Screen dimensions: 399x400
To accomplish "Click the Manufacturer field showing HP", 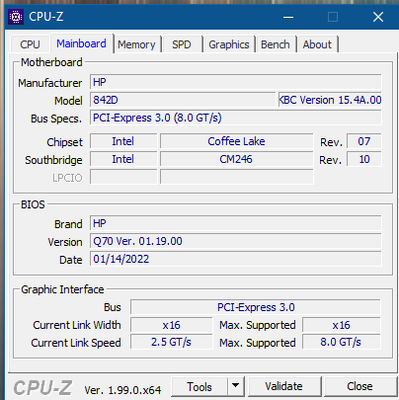I will 236,82.
